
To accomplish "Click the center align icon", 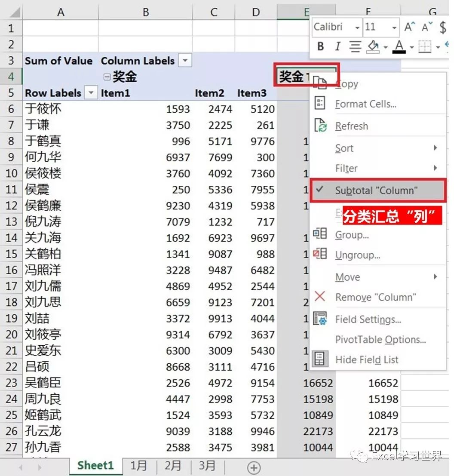I will [x=355, y=46].
